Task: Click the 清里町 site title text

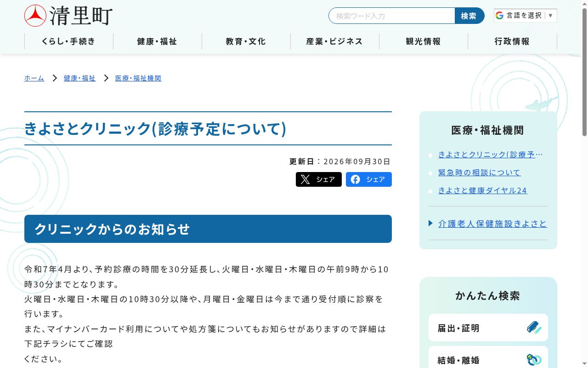Action: (x=81, y=16)
